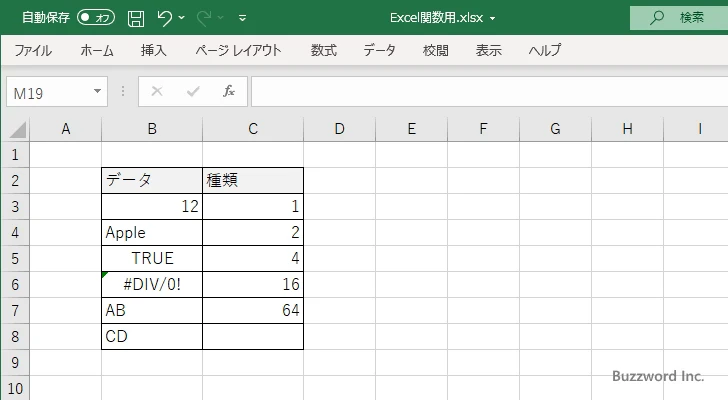Image resolution: width=728 pixels, height=400 pixels.
Task: Select column H header
Action: [x=627, y=129]
